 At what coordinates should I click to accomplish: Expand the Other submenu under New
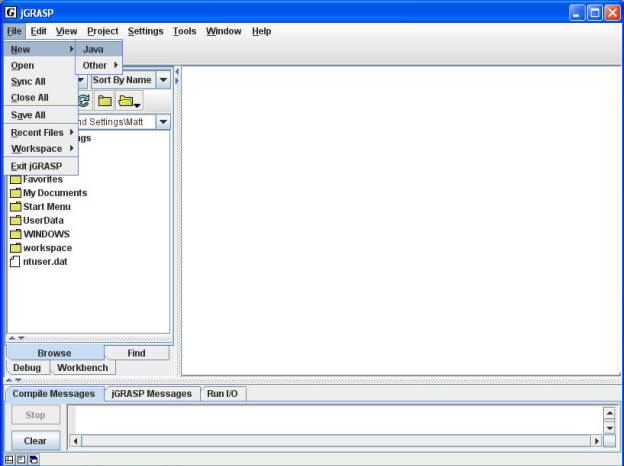click(99, 65)
